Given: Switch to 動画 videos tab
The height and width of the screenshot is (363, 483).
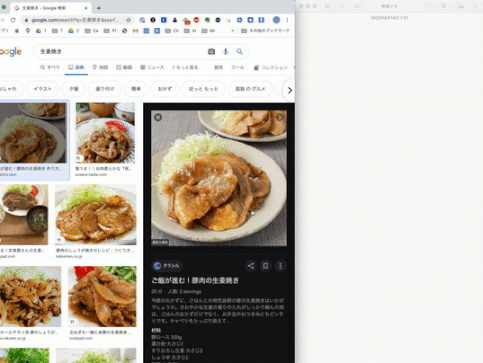Looking at the screenshot, I should (124, 67).
